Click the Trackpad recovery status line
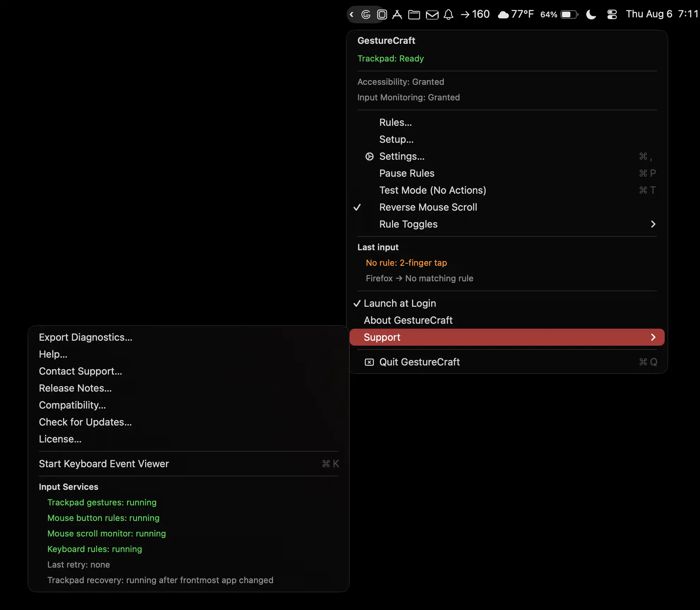 pos(160,580)
